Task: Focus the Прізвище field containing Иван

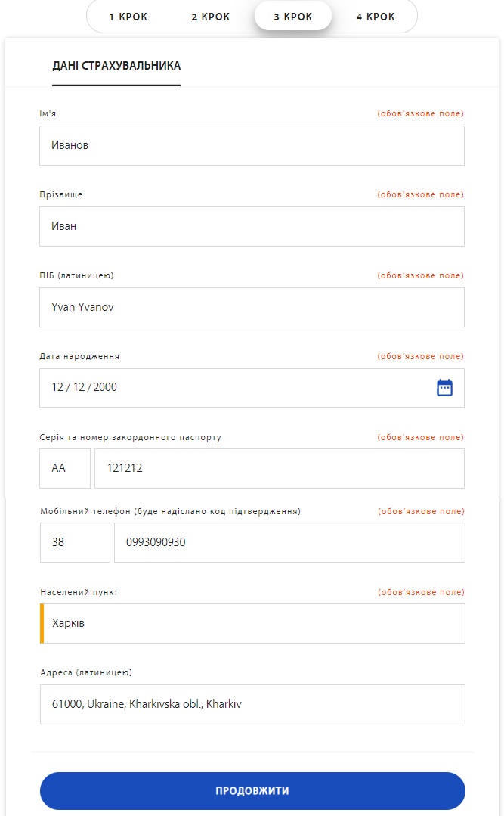Action: [252, 226]
